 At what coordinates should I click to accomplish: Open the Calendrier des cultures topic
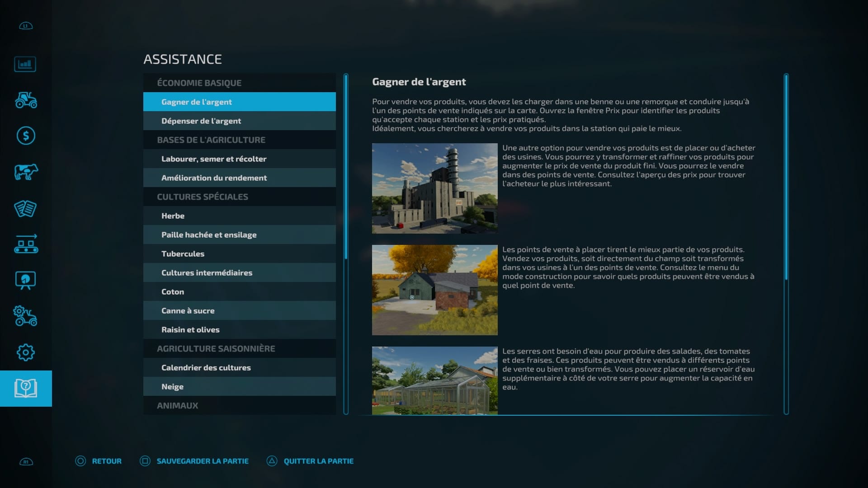240,367
